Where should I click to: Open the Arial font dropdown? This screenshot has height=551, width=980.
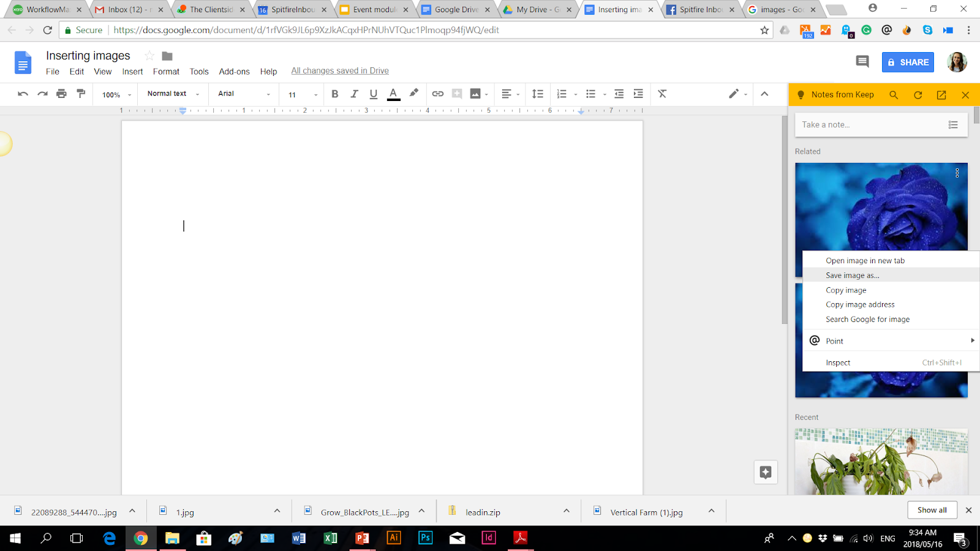click(x=244, y=94)
